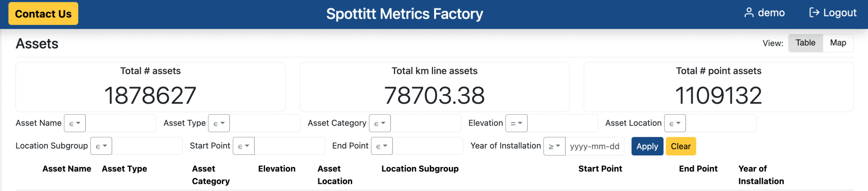Viewport: 868px width, 191px height.
Task: Open the Elevation equals operator dropdown
Action: (x=516, y=123)
